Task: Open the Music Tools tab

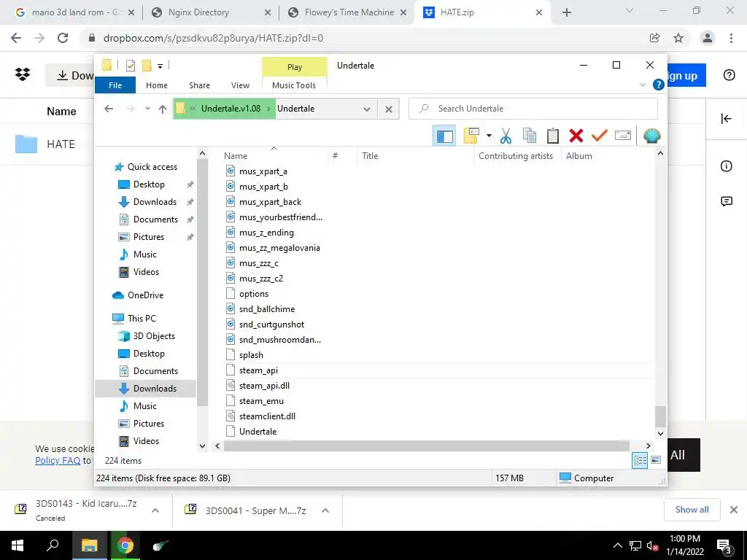Action: 294,85
